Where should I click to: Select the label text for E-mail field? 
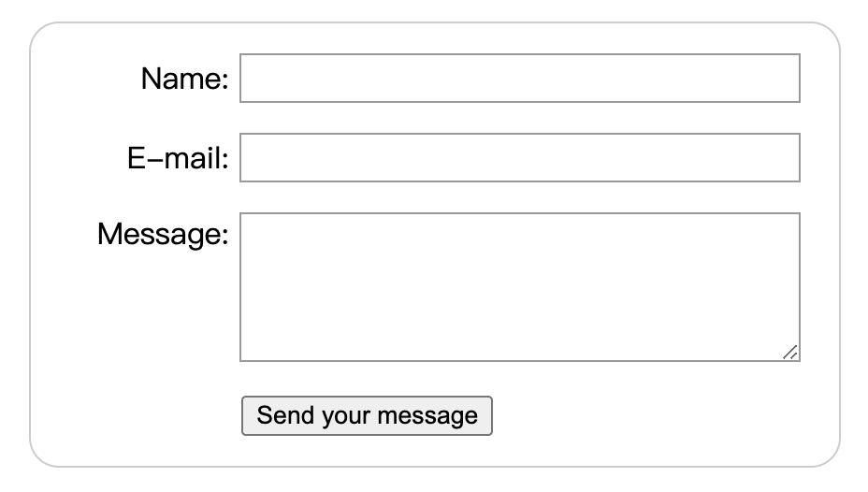[178, 159]
